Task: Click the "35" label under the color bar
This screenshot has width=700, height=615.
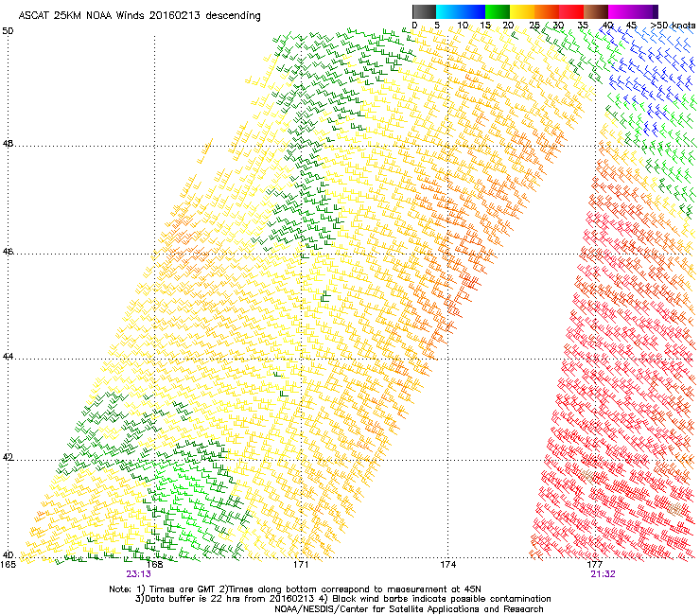Action: 583,26
